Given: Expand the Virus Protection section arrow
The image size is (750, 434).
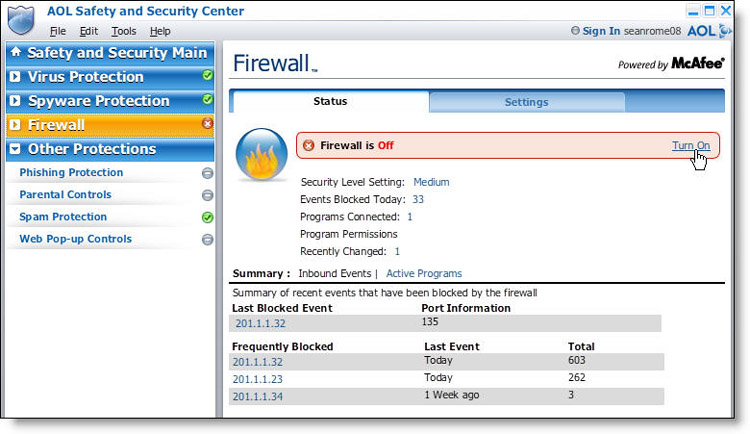Looking at the screenshot, I should click(15, 77).
